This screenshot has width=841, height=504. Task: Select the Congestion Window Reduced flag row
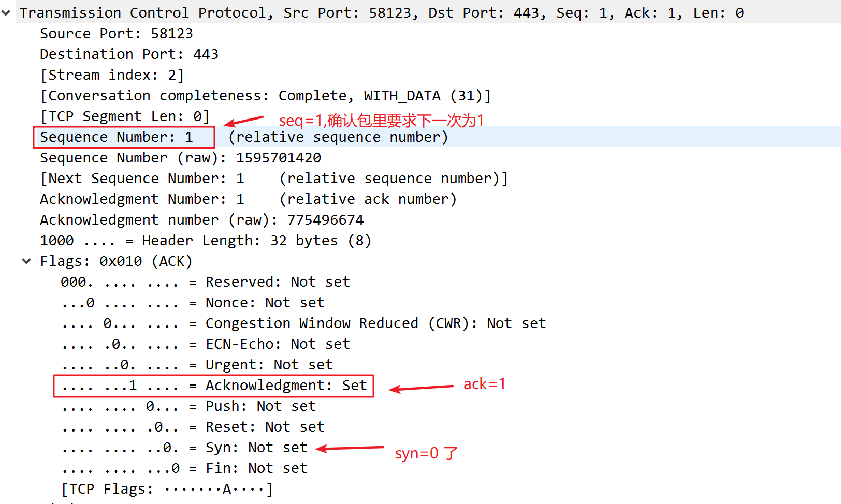pos(303,323)
